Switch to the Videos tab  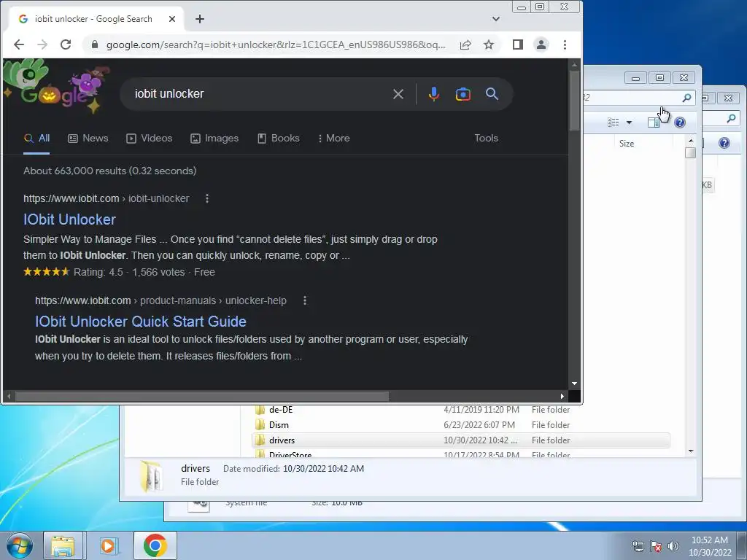[149, 139]
